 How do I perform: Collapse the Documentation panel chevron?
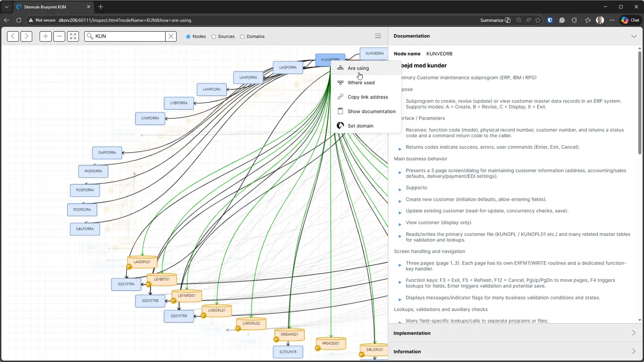(x=634, y=36)
